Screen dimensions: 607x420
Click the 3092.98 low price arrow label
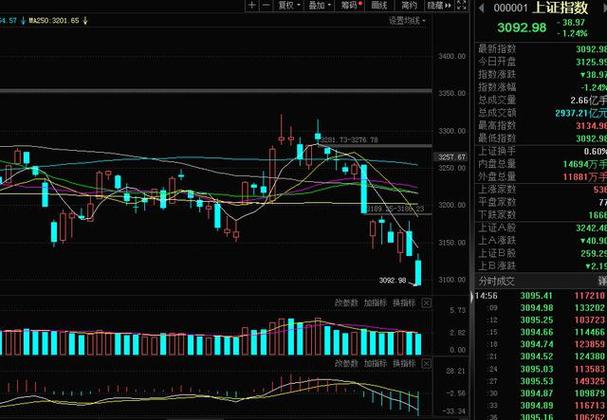tap(395, 281)
